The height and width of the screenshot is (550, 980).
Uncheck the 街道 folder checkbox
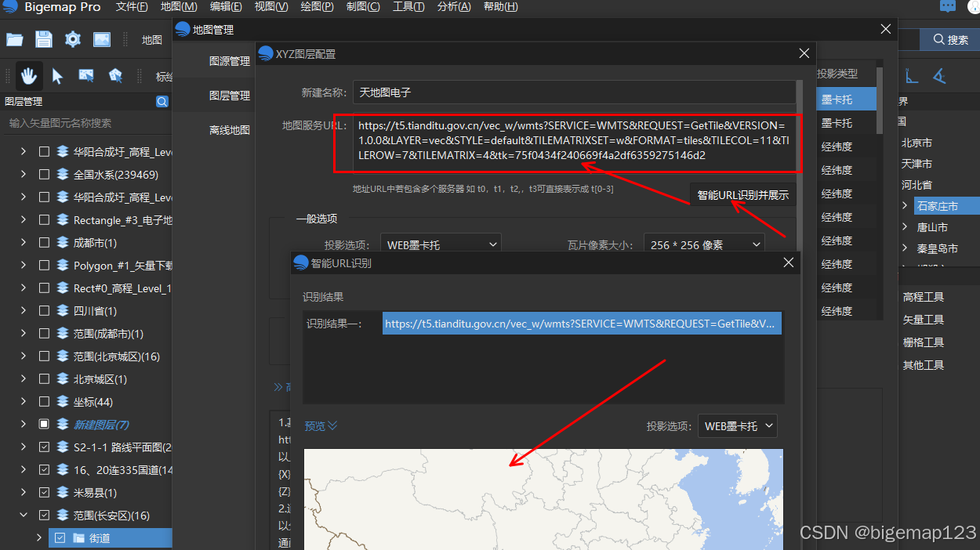point(60,538)
